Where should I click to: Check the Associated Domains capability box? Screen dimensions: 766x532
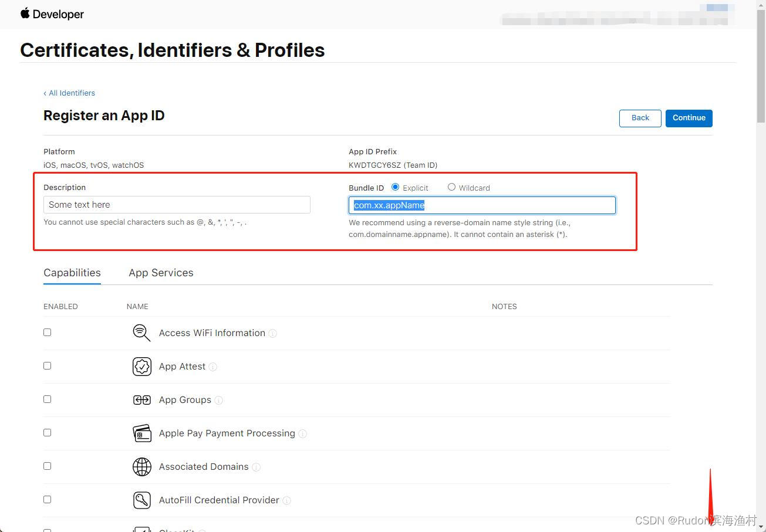point(48,466)
